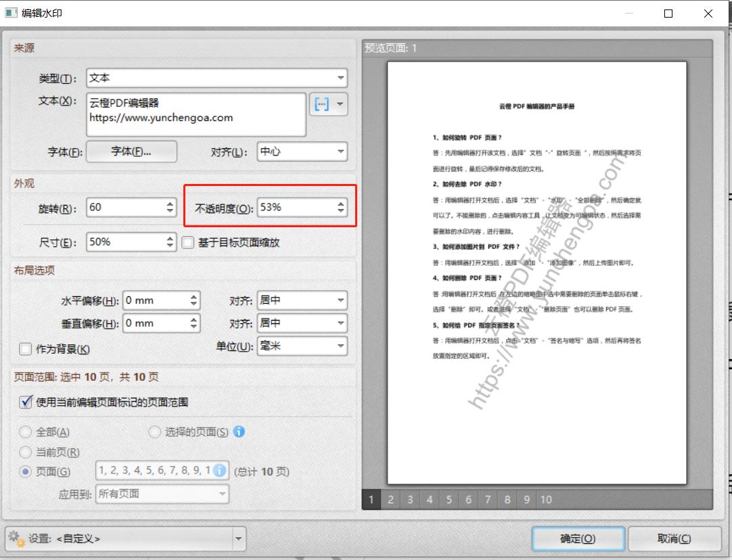
Task: Enable the 作为背景 checkbox
Action: (x=25, y=349)
